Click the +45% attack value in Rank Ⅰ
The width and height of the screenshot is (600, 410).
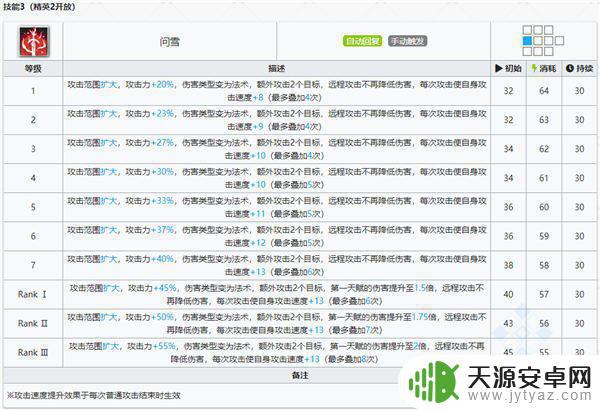pyautogui.click(x=165, y=288)
